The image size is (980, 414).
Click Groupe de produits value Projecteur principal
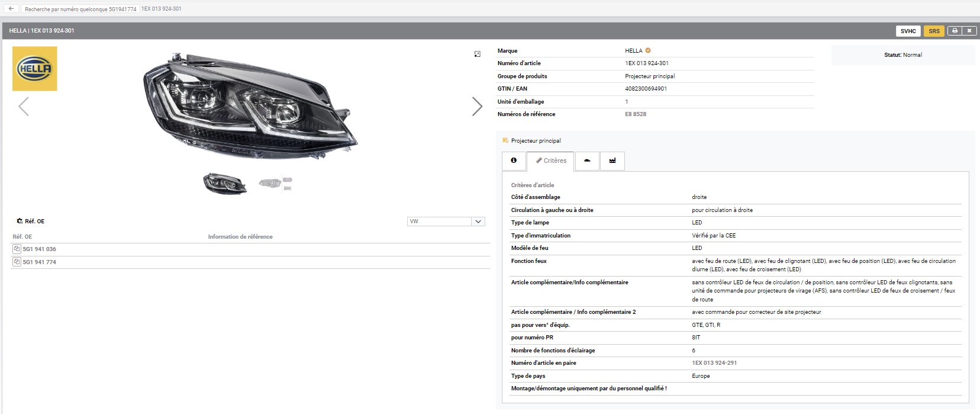coord(650,76)
